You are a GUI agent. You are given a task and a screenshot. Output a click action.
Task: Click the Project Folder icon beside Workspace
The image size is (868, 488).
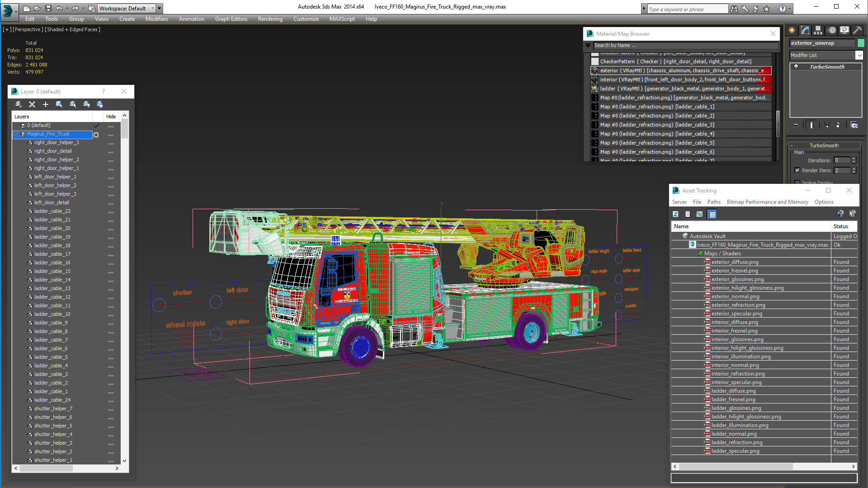(x=92, y=8)
